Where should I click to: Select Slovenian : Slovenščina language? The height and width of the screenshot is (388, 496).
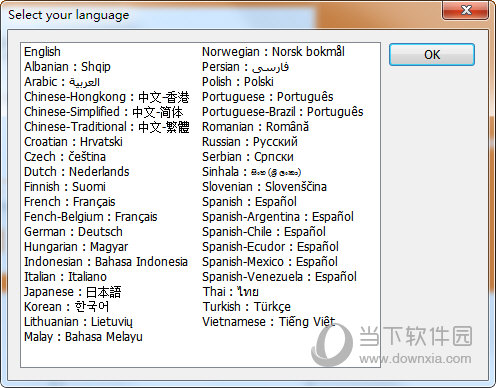(x=264, y=187)
